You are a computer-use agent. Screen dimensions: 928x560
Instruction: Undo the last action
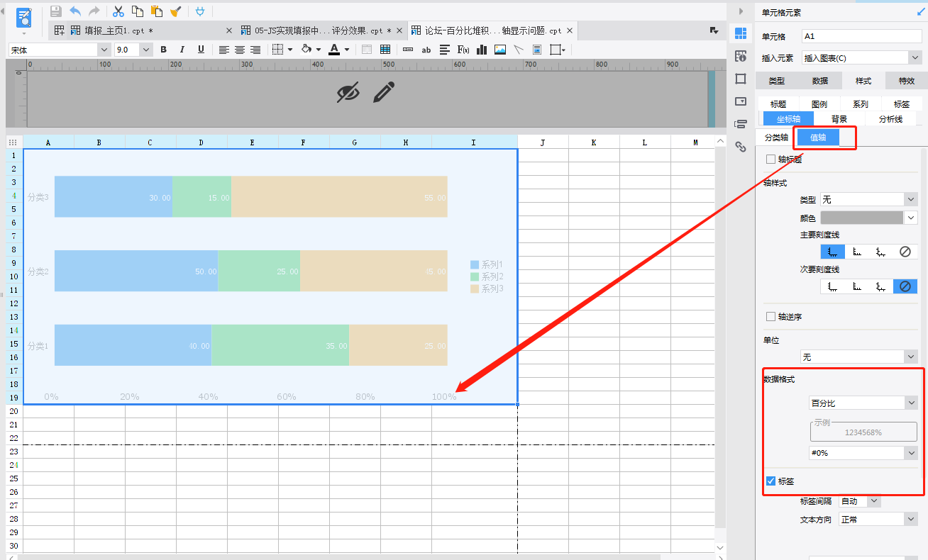[x=74, y=11]
